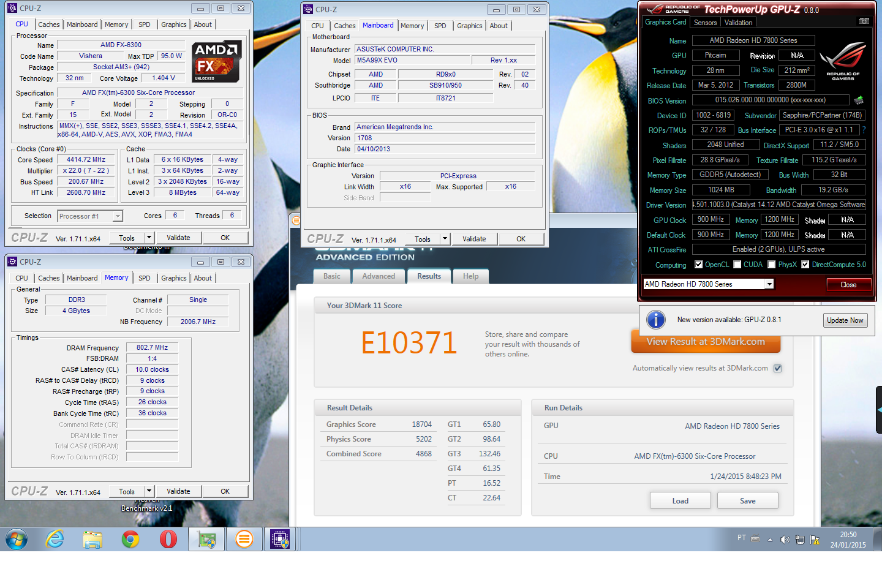The height and width of the screenshot is (588, 882).
Task: Open the volume speaker icon in system tray
Action: point(785,540)
